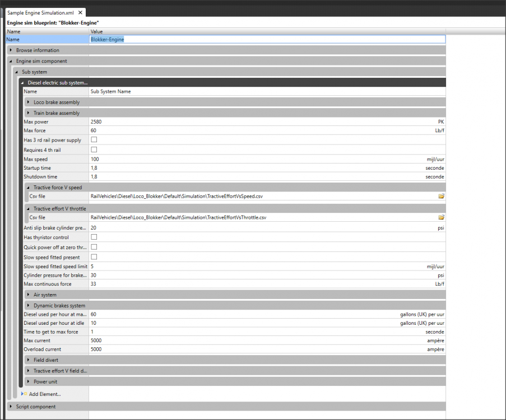This screenshot has width=506, height=420.
Task: Check the Slow speed fitted present box
Action: [x=94, y=257]
